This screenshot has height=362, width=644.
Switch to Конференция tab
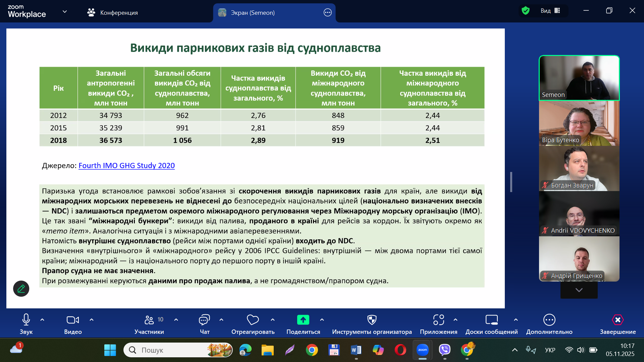(113, 13)
